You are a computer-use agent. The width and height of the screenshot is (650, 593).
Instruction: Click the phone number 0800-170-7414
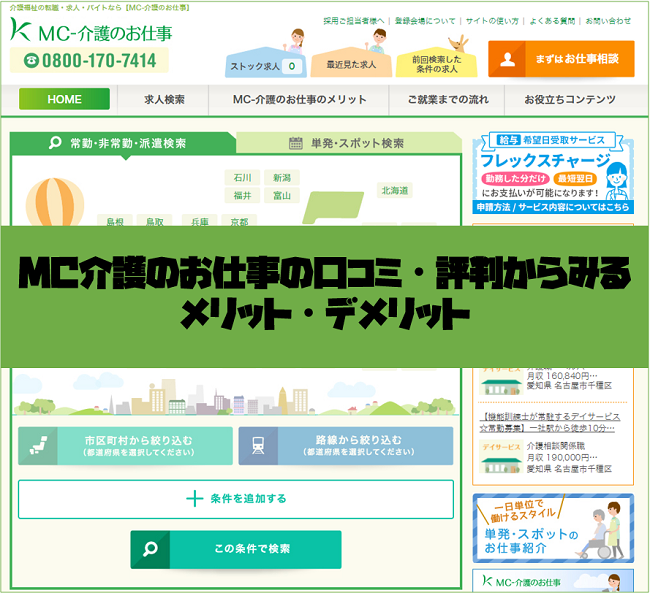pos(90,61)
